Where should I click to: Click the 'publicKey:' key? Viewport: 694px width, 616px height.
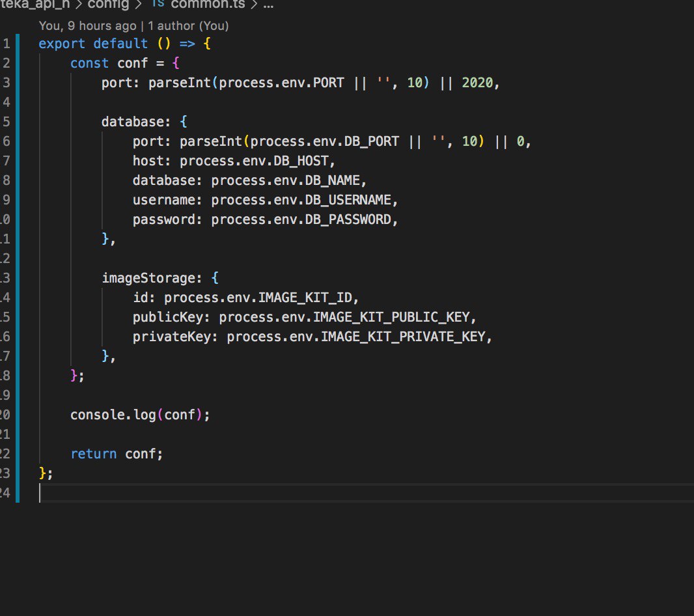(171, 317)
